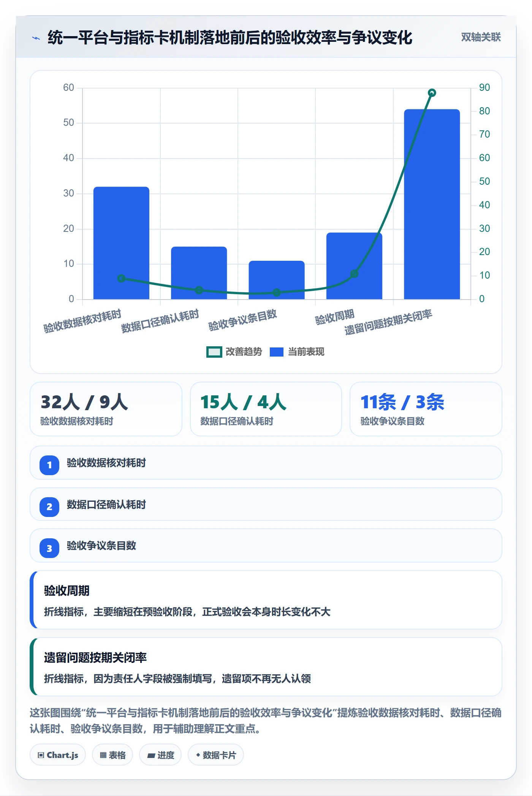Screen dimensions: 532x796
Task: Click the trend line point near value 88
Action: pyautogui.click(x=432, y=93)
